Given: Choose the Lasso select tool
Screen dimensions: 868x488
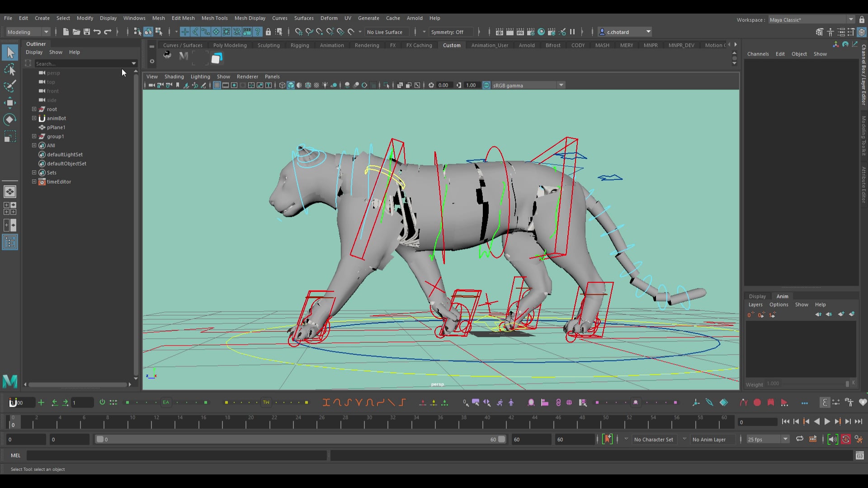Looking at the screenshot, I should [10, 70].
